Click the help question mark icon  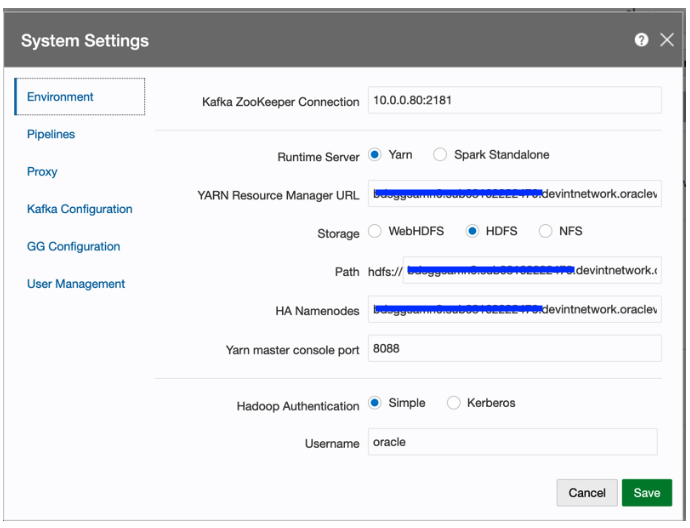coord(640,40)
